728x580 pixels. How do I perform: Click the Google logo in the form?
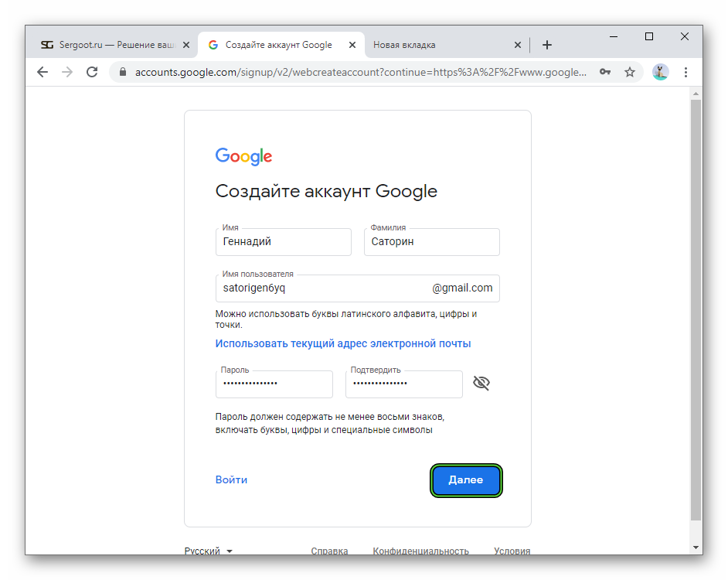[243, 157]
